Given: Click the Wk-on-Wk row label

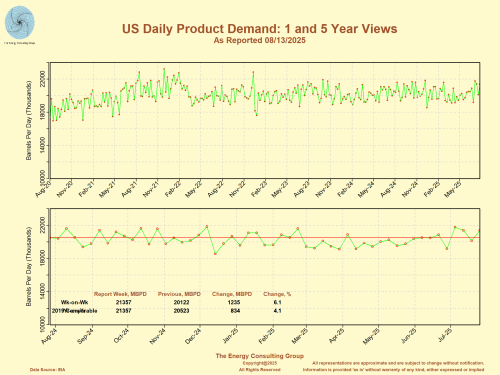Looking at the screenshot, I should pyautogui.click(x=74, y=302).
